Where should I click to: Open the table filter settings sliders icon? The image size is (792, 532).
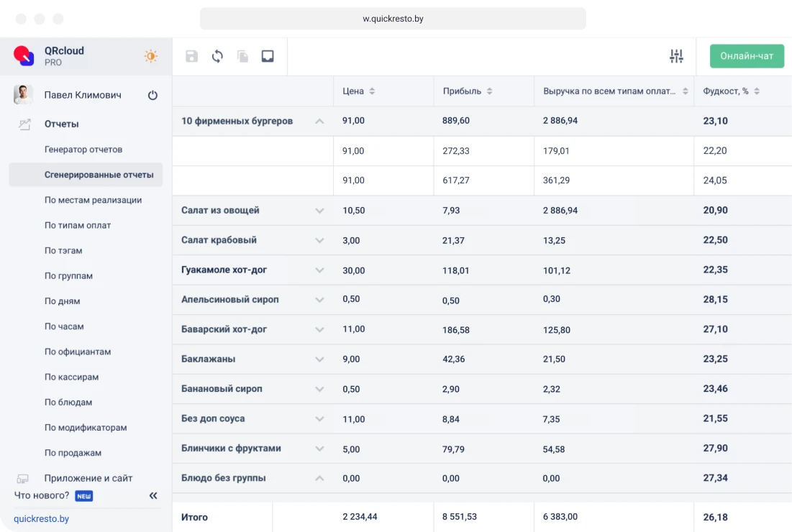coord(676,56)
